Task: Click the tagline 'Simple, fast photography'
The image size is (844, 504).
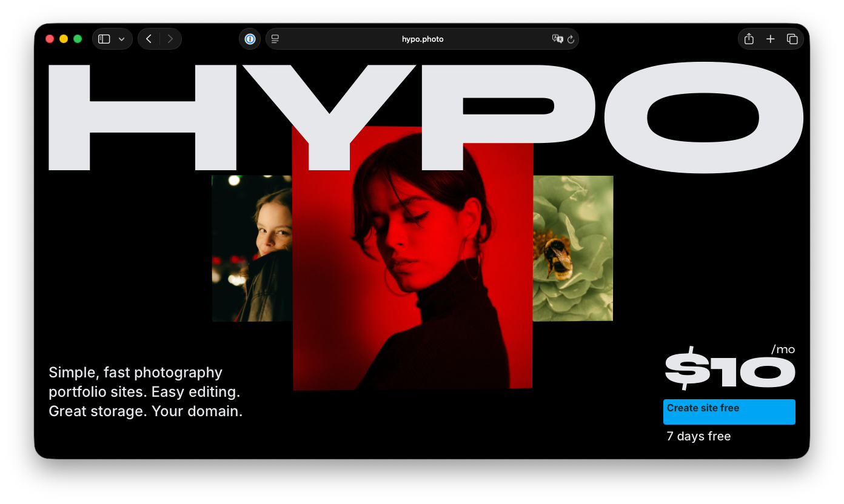Action: point(136,372)
